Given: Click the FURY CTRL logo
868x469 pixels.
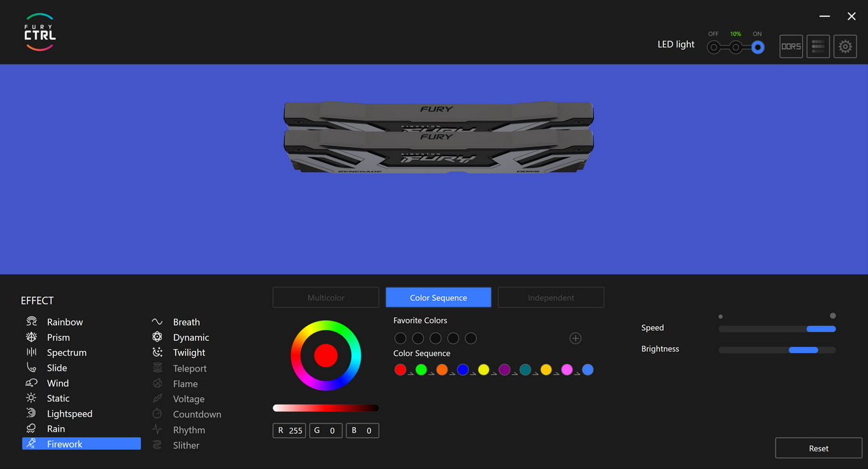Looking at the screenshot, I should (x=40, y=32).
